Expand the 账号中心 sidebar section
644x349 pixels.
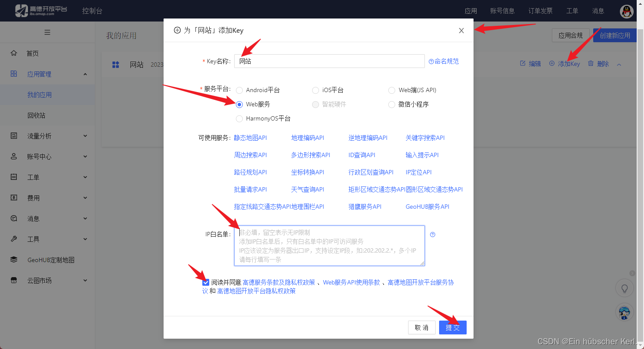85,157
